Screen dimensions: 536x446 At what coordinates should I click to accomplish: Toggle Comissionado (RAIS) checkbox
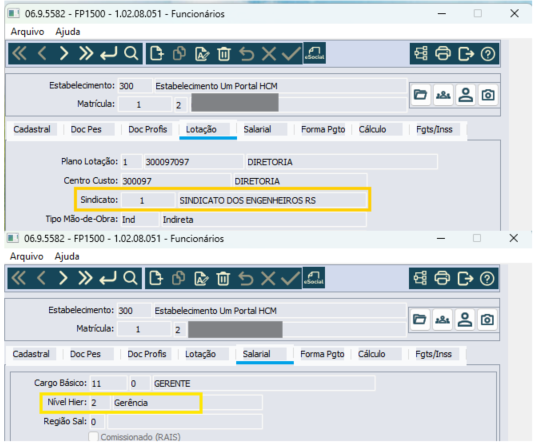pos(93,437)
